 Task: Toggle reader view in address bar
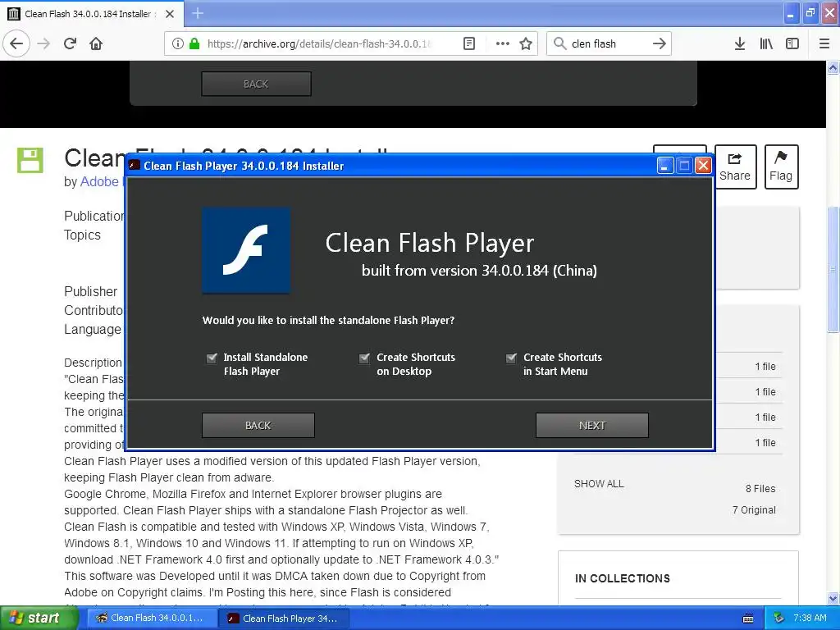468,43
